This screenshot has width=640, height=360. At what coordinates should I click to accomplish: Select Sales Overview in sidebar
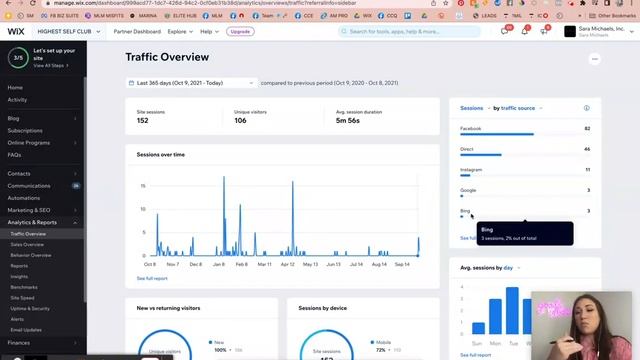(x=27, y=244)
